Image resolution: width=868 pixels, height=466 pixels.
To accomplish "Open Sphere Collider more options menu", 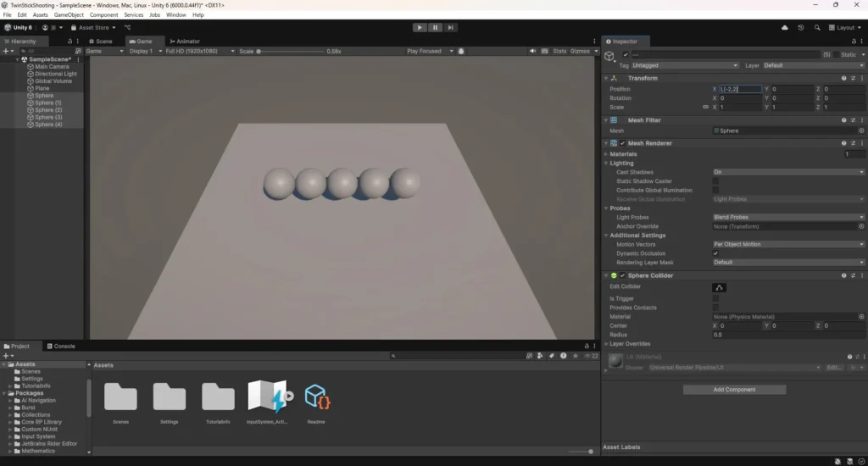I will pyautogui.click(x=862, y=275).
